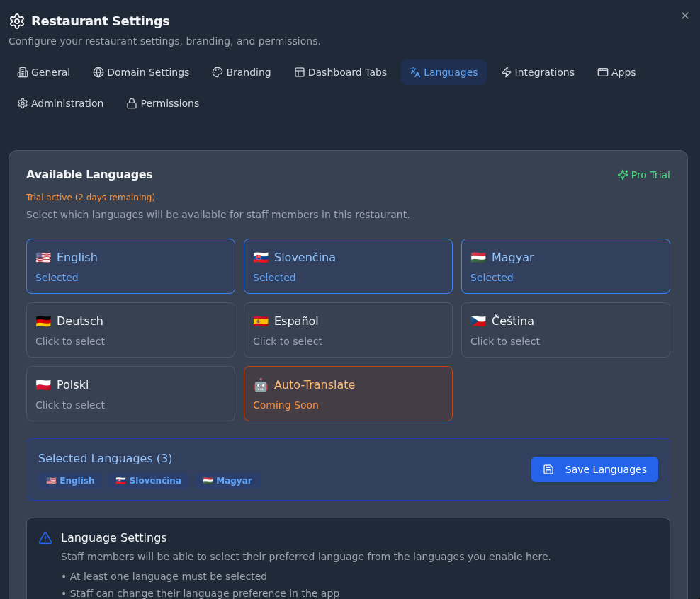Click the Hungarian flag on Magyar card
Viewport: 700px width, 599px height.
pyautogui.click(x=478, y=257)
